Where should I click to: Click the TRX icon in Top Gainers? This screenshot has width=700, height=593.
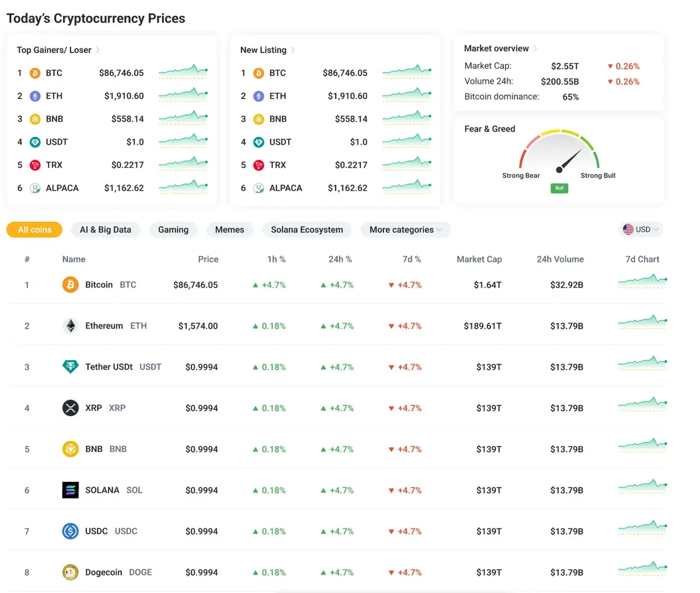35,165
